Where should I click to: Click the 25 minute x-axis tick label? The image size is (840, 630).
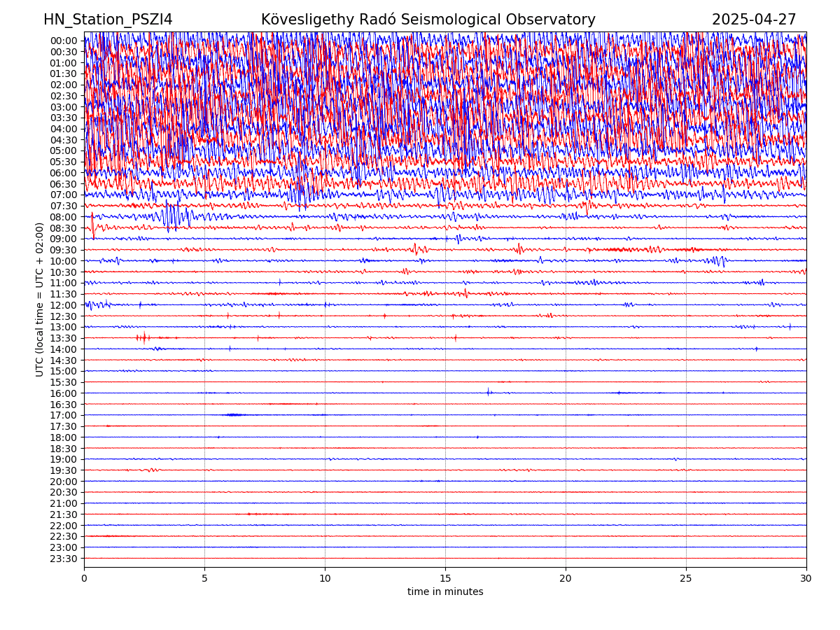[686, 579]
